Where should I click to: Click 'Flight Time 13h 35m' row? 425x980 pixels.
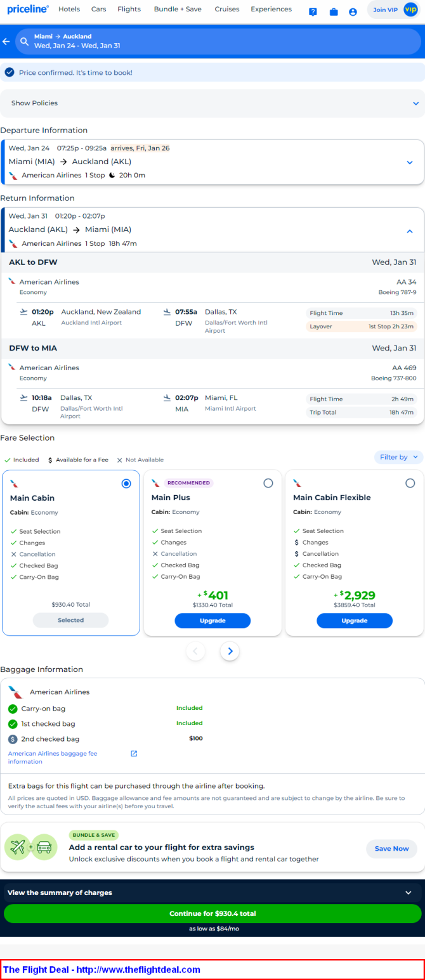point(362,313)
